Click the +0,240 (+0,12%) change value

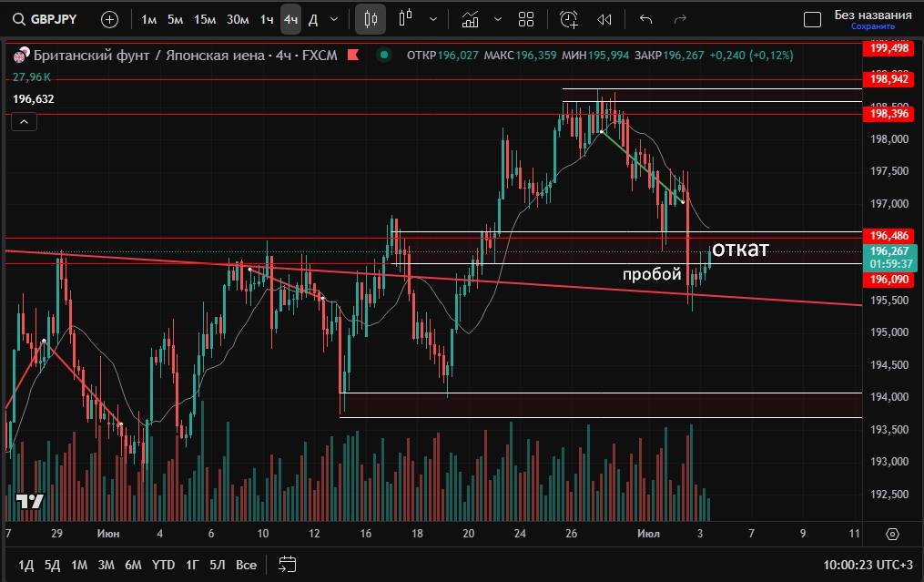[x=751, y=56]
